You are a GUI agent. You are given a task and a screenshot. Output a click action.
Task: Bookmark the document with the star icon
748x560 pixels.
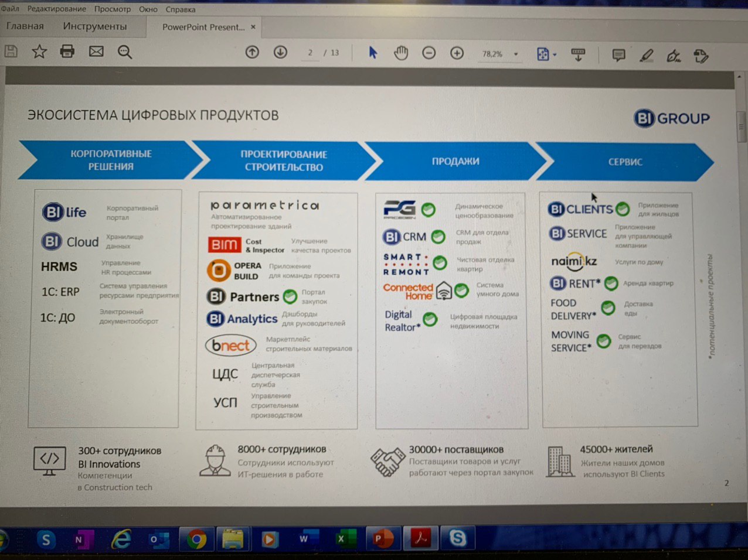pyautogui.click(x=39, y=52)
